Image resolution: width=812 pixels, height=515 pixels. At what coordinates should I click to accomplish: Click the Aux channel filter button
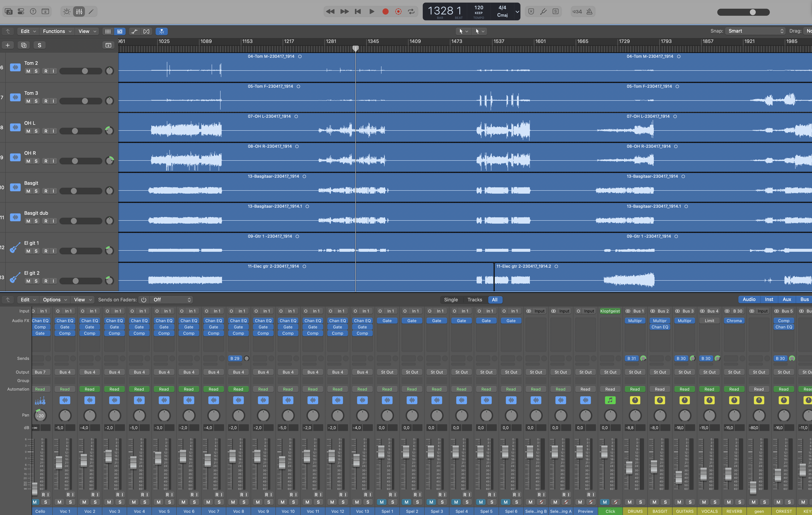786,299
